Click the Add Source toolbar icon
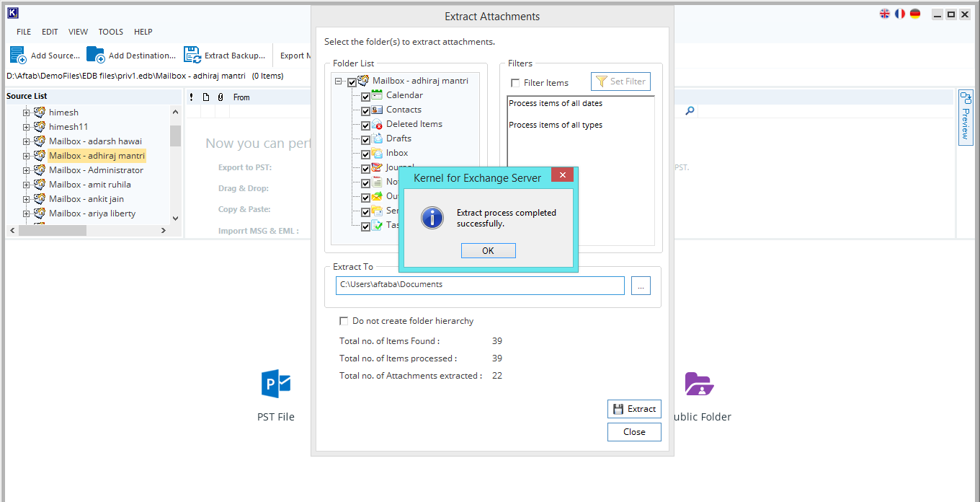This screenshot has height=502, width=980. pyautogui.click(x=18, y=55)
